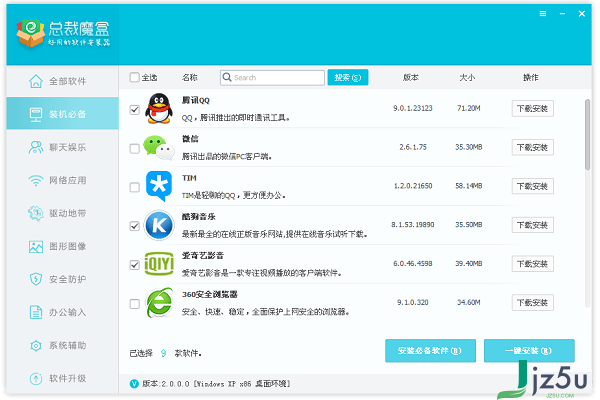Open 驱动地带 category
Viewport: 600px width, 400px height.
tap(62, 213)
